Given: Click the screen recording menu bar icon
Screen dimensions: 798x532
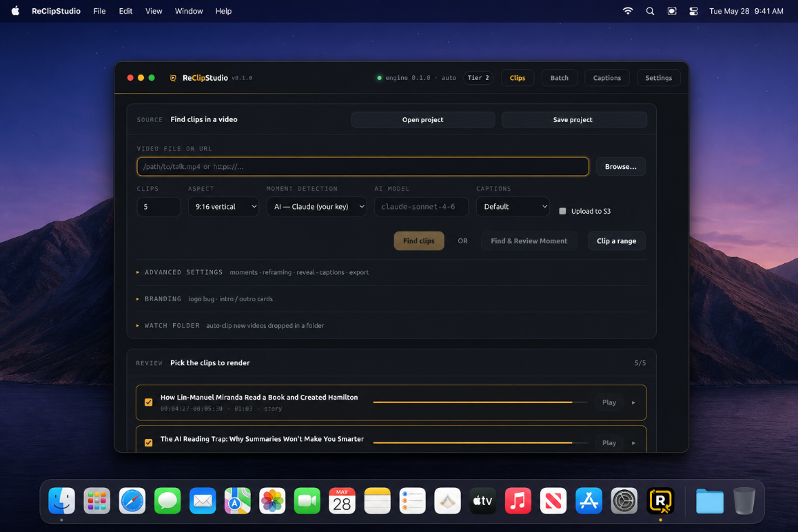Looking at the screenshot, I should coord(672,11).
